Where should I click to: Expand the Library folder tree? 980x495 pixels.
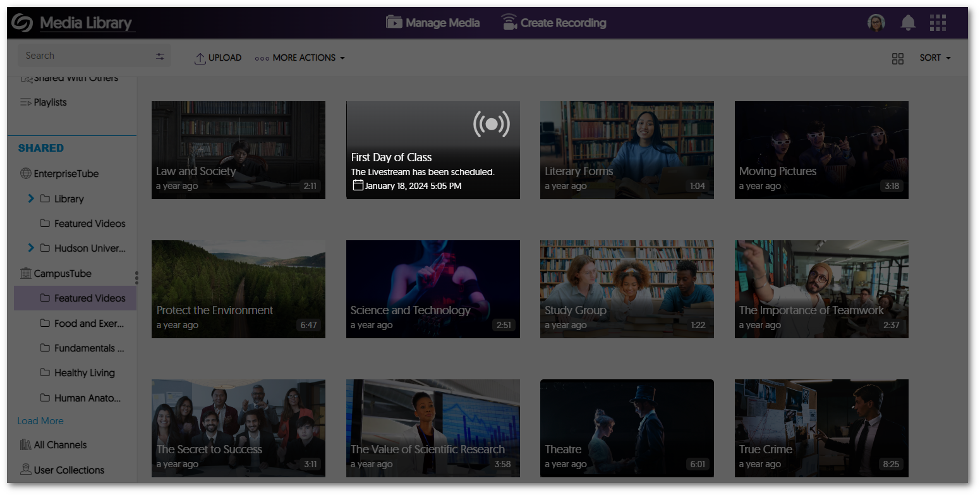[x=31, y=199]
